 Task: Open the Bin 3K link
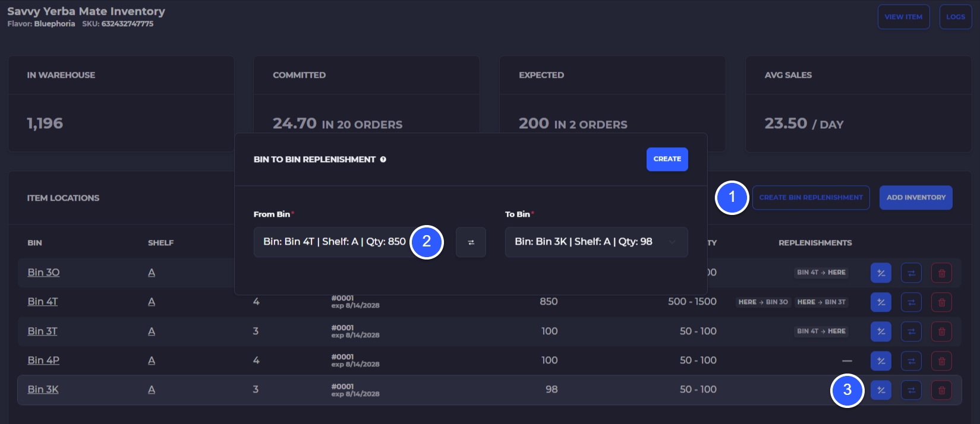43,390
